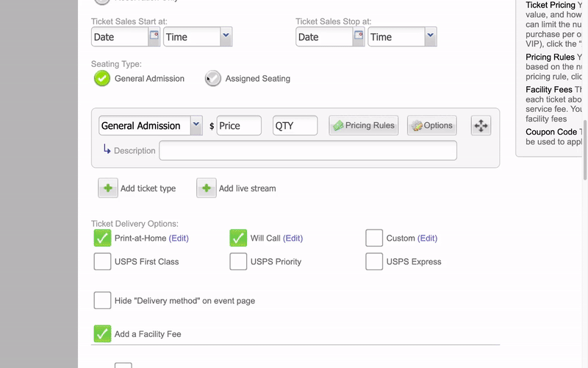Click the green plus beside Add ticket type
Screen dimensions: 588x368
[x=108, y=188]
